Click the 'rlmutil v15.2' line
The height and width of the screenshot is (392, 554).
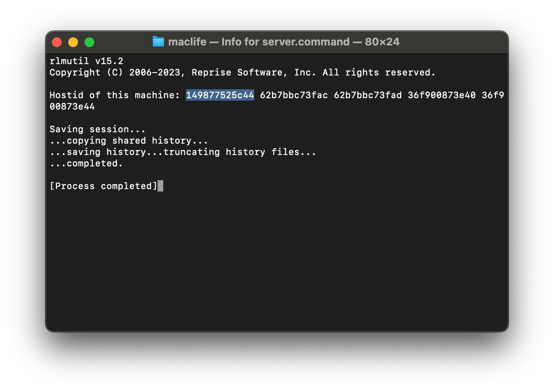(x=86, y=61)
